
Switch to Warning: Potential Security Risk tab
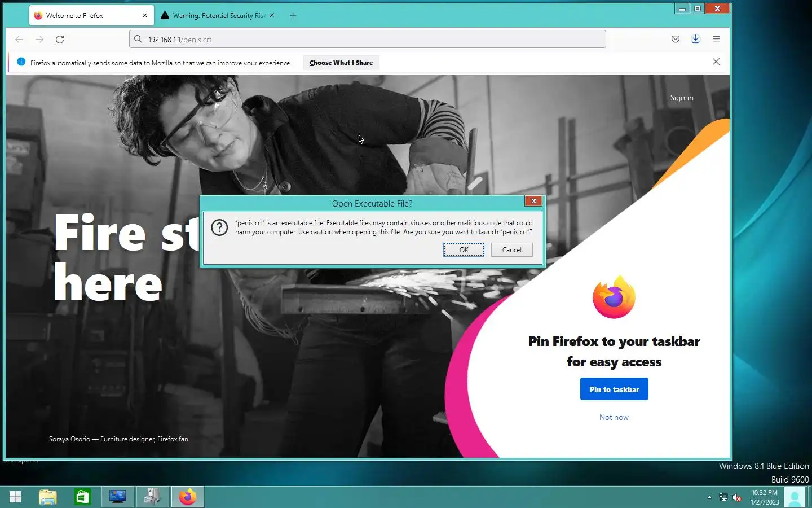point(219,16)
